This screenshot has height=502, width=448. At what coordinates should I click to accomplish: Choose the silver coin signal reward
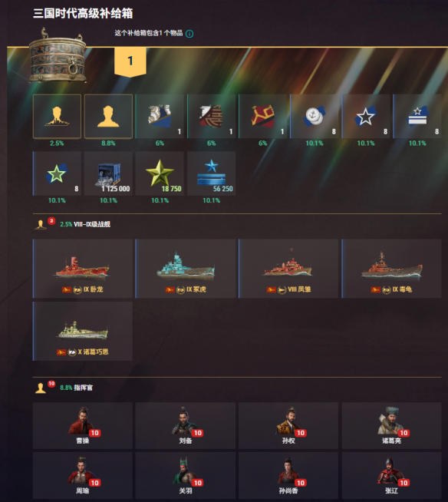pyautogui.click(x=315, y=117)
